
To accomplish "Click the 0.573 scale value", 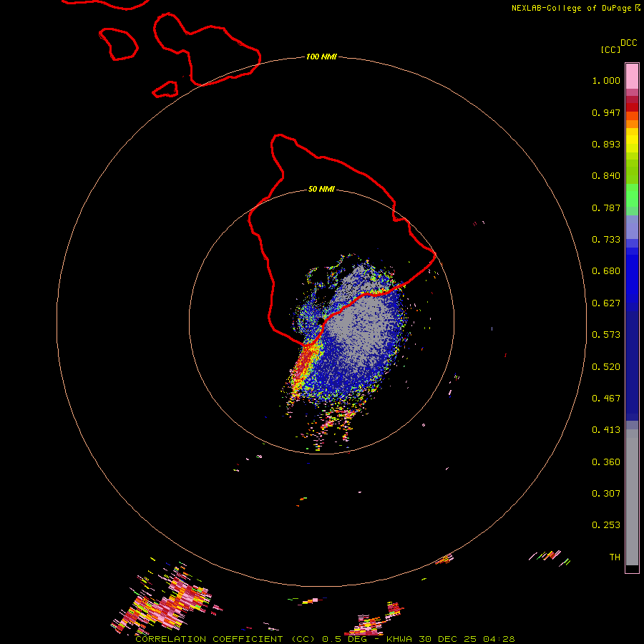I will [606, 335].
